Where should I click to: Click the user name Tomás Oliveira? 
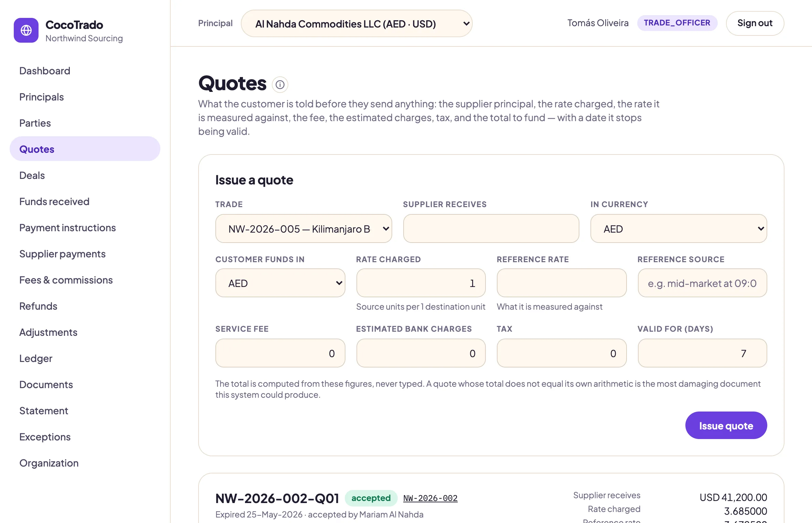tap(598, 23)
